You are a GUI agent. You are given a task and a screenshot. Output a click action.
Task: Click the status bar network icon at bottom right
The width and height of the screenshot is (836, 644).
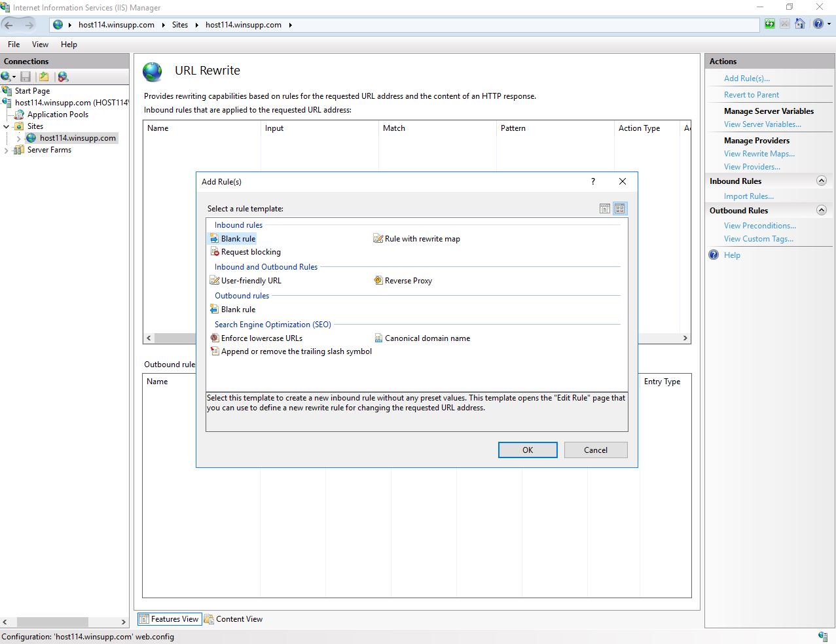click(823, 636)
